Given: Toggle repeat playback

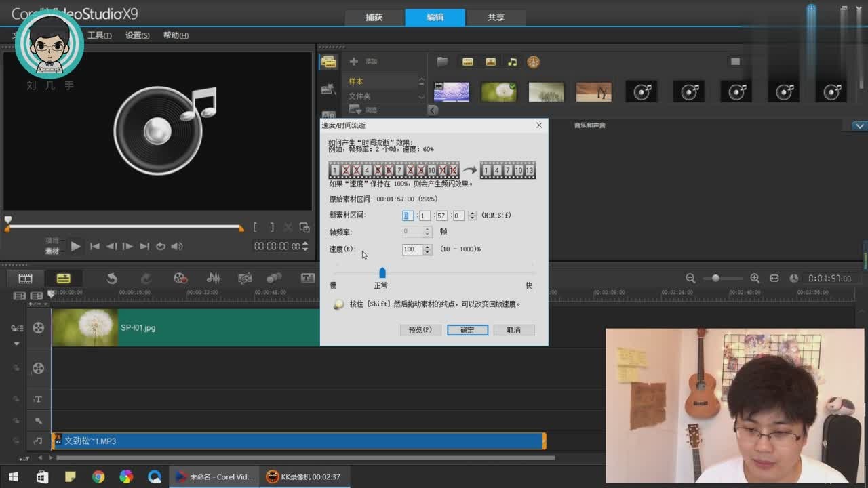Looking at the screenshot, I should click(x=161, y=246).
